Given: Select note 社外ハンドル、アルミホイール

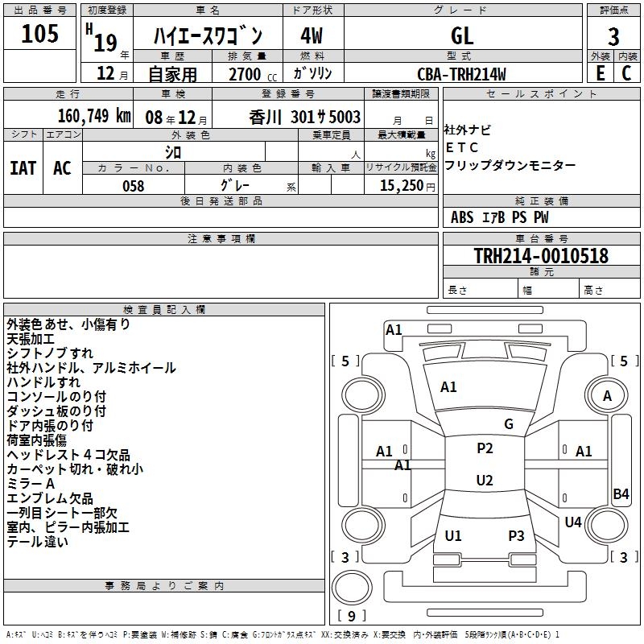Looking at the screenshot, I should pyautogui.click(x=91, y=368).
